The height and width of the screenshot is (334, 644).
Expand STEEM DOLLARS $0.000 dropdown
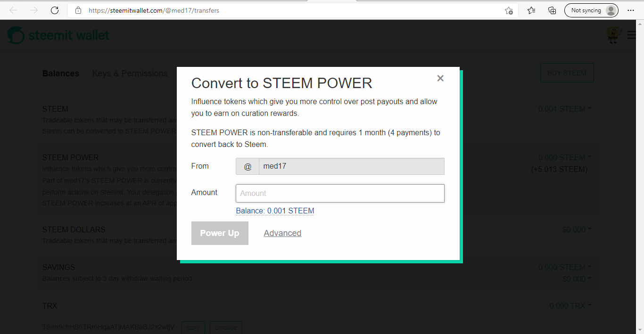click(577, 230)
